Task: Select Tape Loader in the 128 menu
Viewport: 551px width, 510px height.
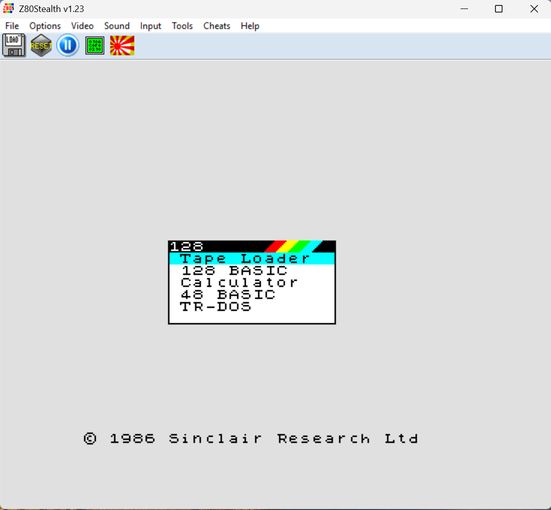Action: [x=252, y=259]
